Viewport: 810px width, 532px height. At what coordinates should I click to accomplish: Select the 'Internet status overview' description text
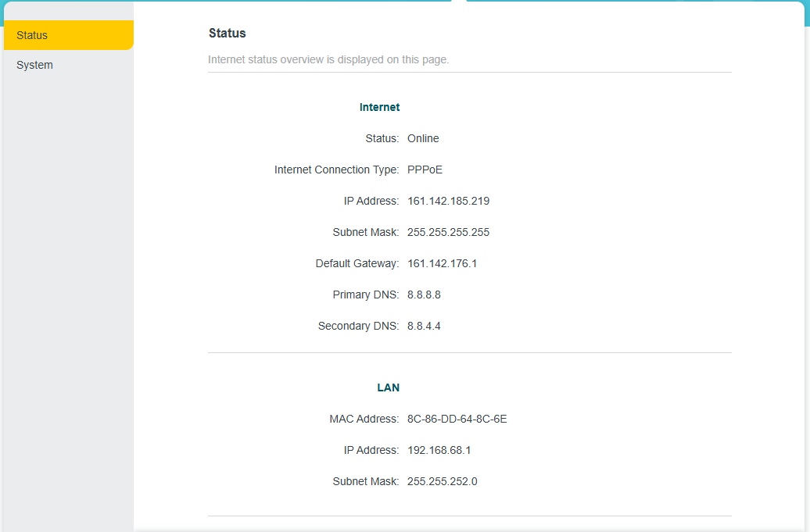pyautogui.click(x=328, y=59)
